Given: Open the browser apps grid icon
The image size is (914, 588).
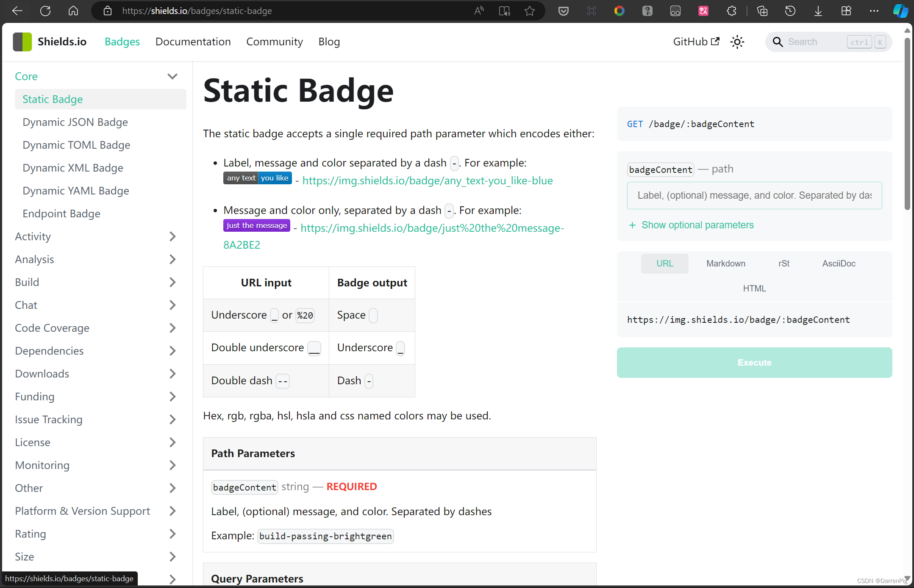Looking at the screenshot, I should pos(846,11).
